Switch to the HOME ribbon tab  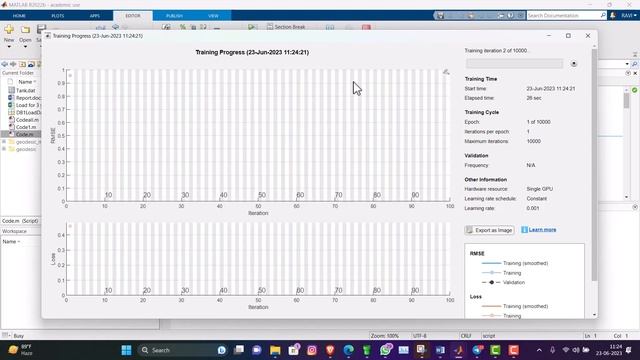19,16
